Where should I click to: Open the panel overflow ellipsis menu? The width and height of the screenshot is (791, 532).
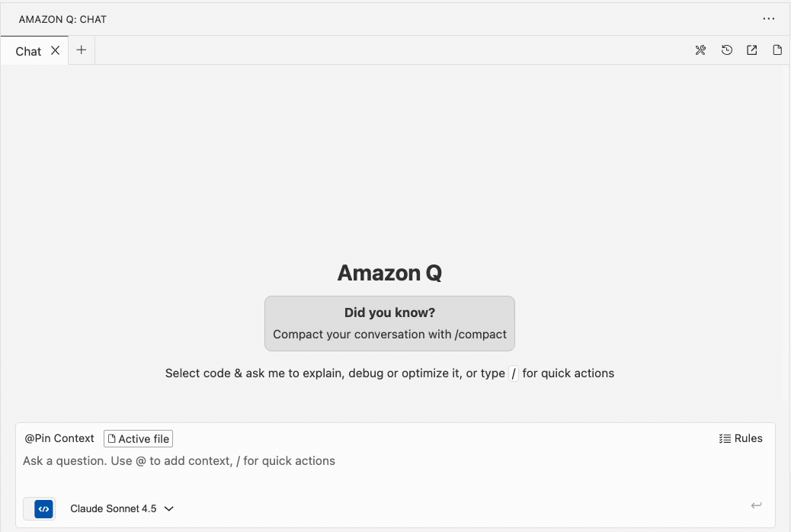(x=769, y=19)
